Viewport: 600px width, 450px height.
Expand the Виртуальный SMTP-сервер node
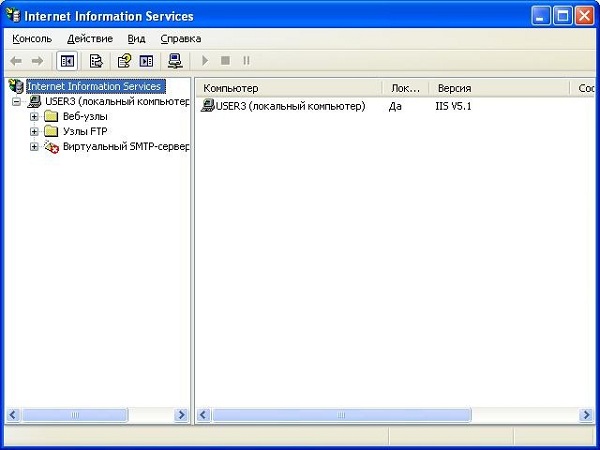pyautogui.click(x=34, y=147)
